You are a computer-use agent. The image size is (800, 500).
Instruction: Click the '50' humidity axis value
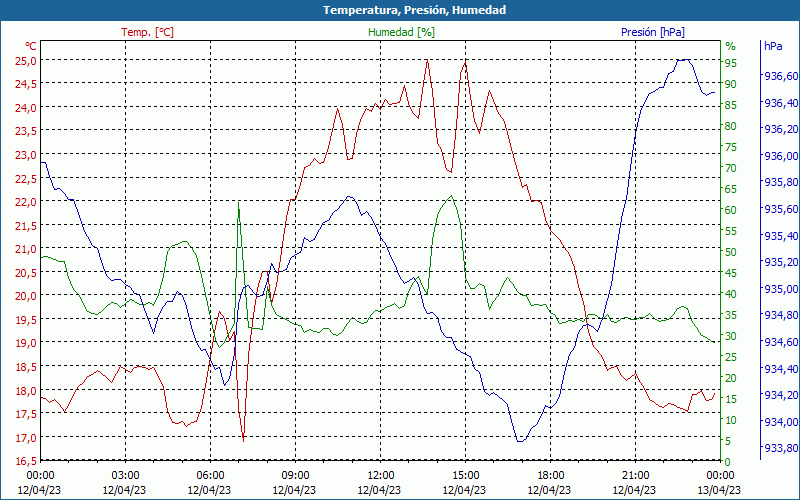click(x=731, y=252)
